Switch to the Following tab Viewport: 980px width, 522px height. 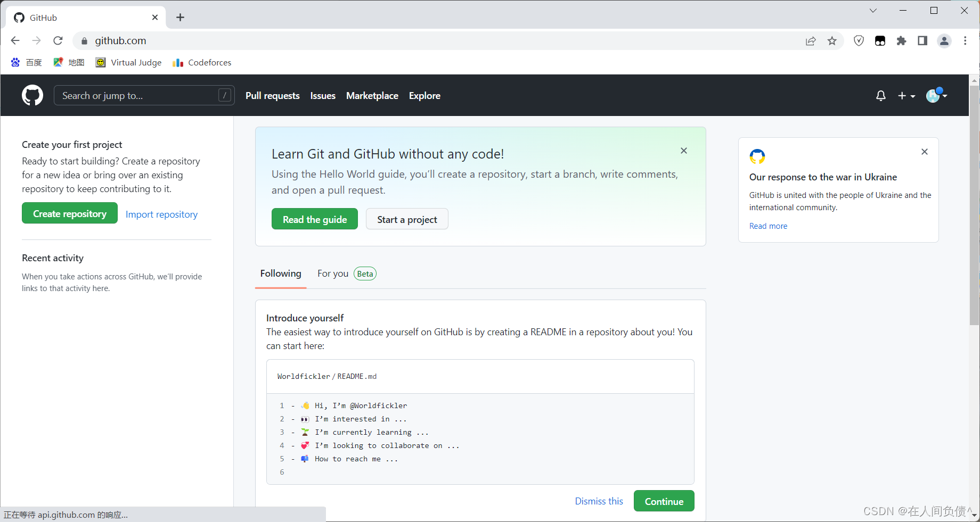pyautogui.click(x=281, y=274)
